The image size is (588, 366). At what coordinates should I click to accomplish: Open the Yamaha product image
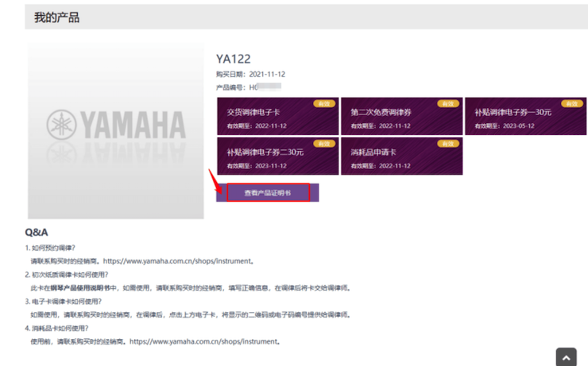[x=116, y=130]
